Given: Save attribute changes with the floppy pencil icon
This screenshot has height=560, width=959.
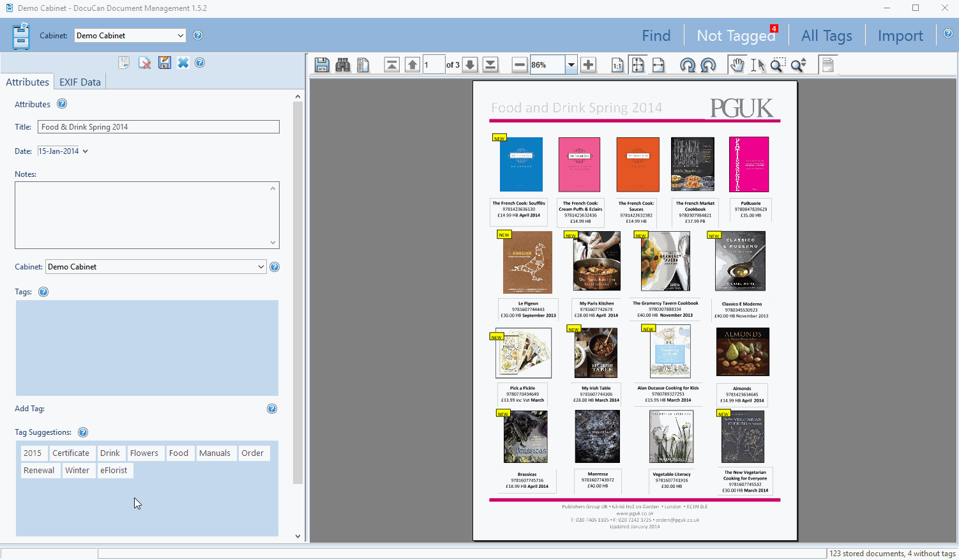Looking at the screenshot, I should (x=165, y=63).
